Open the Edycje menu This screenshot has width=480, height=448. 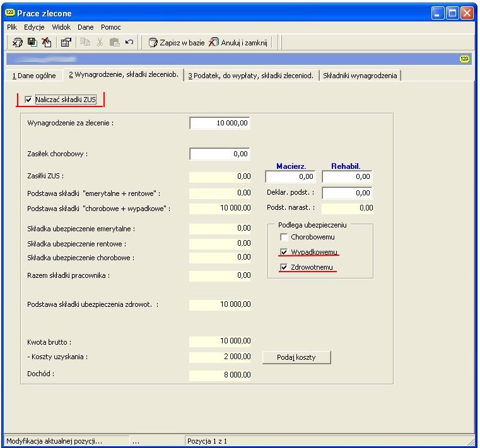(x=34, y=27)
